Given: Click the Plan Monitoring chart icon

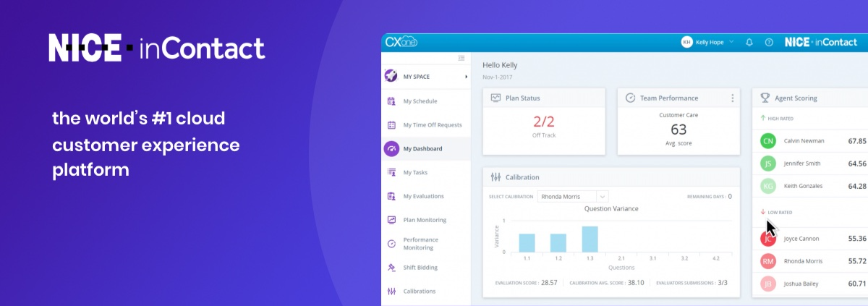Looking at the screenshot, I should [x=391, y=220].
